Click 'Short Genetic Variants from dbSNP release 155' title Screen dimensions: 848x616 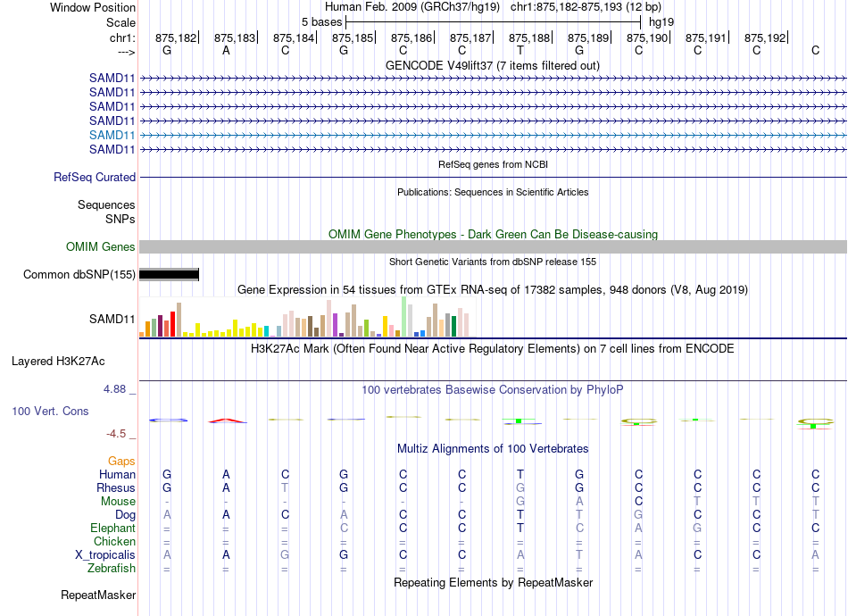point(493,262)
